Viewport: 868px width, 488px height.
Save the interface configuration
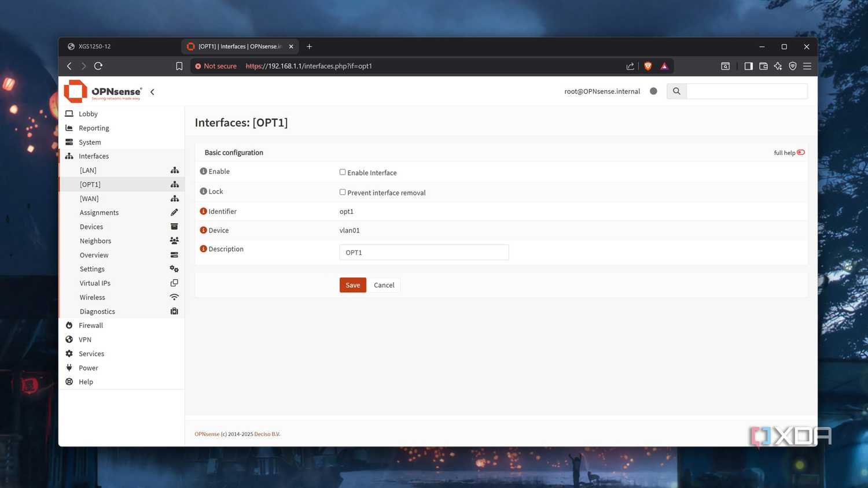(353, 285)
